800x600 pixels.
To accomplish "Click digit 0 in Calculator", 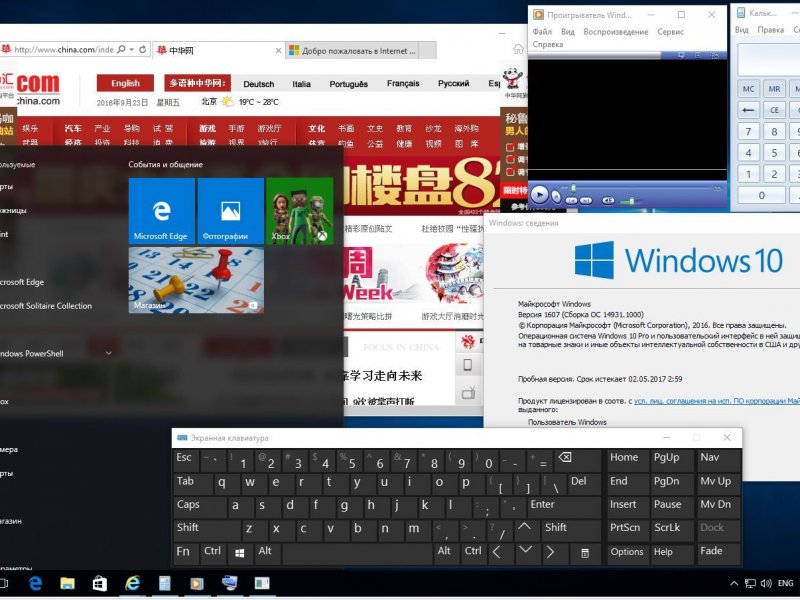I will tap(761, 195).
